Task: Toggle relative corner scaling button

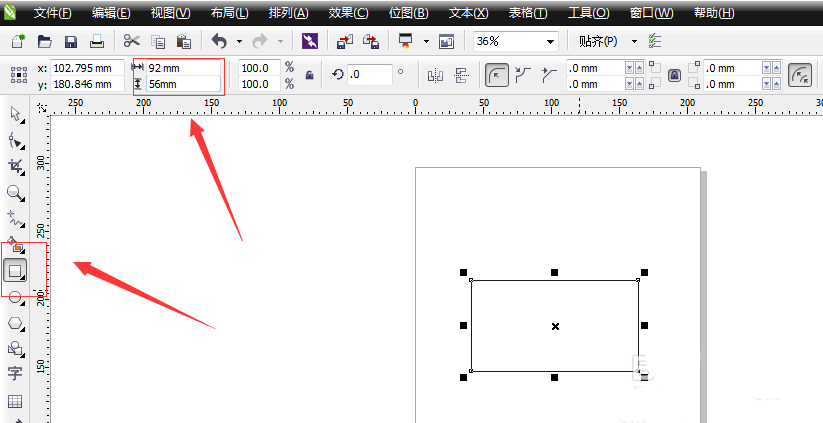Action: 799,76
